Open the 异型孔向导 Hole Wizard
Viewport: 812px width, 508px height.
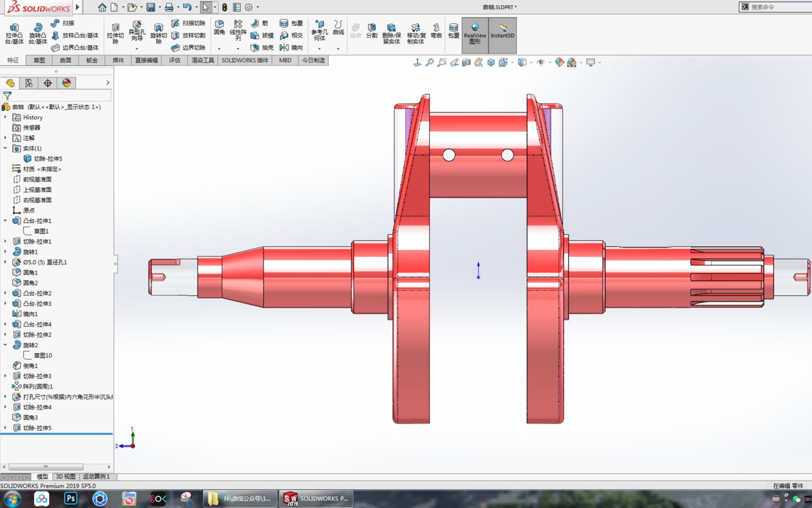coord(136,32)
